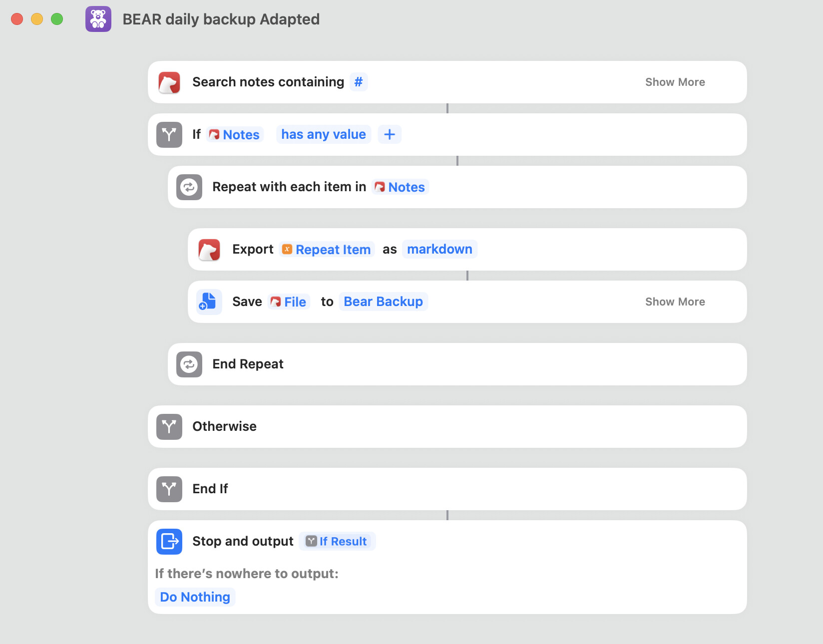The image size is (823, 644).
Task: Click the Repeat Item variable token
Action: click(327, 250)
